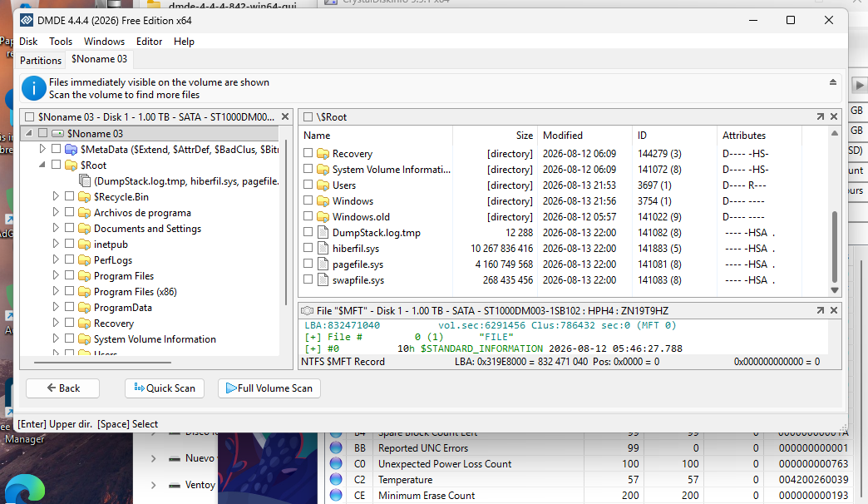Click the pagefile.sys file icon

323,264
